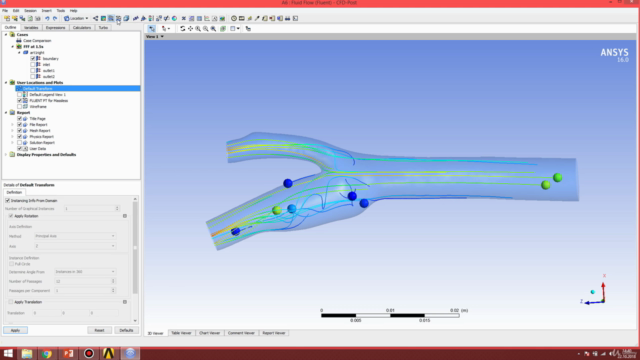Click the Apply button
This screenshot has height=360, width=640.
(15, 330)
